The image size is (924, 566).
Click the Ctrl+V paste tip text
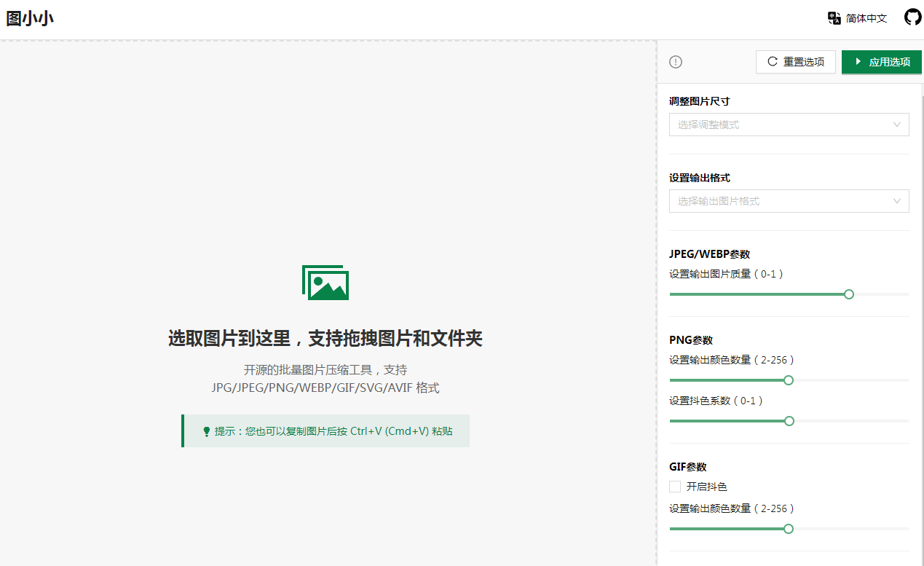pyautogui.click(x=333, y=431)
